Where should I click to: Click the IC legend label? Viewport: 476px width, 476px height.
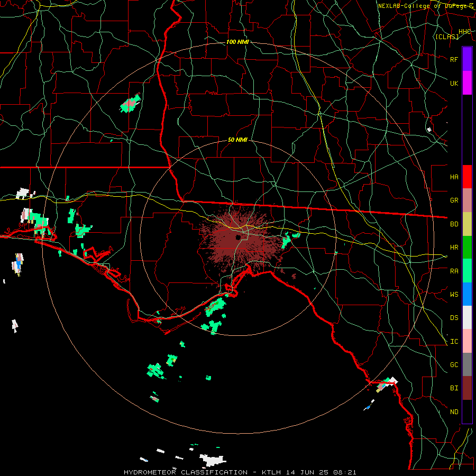point(454,342)
